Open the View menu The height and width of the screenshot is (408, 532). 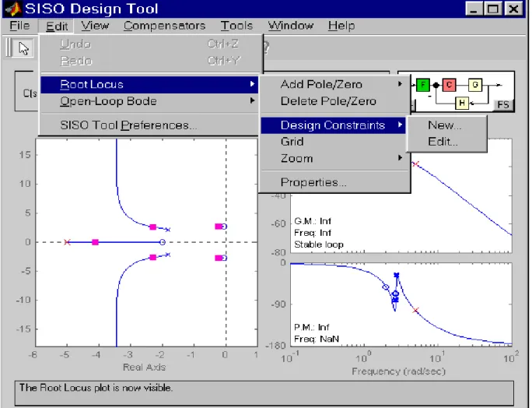pyautogui.click(x=95, y=26)
